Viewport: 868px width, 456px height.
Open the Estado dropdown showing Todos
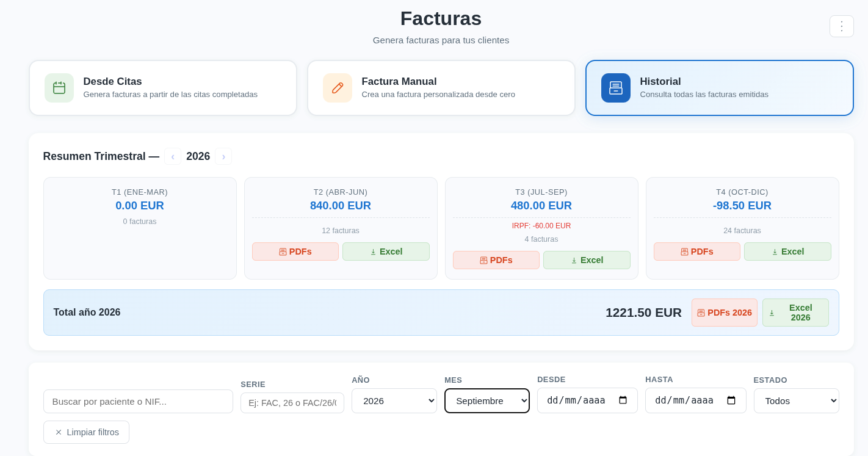(797, 400)
